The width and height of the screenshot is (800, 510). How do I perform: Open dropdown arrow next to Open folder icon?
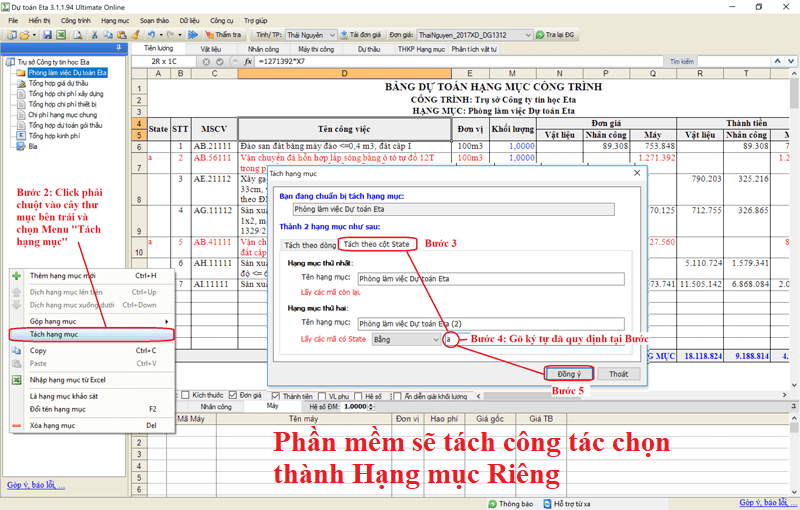tap(34, 35)
